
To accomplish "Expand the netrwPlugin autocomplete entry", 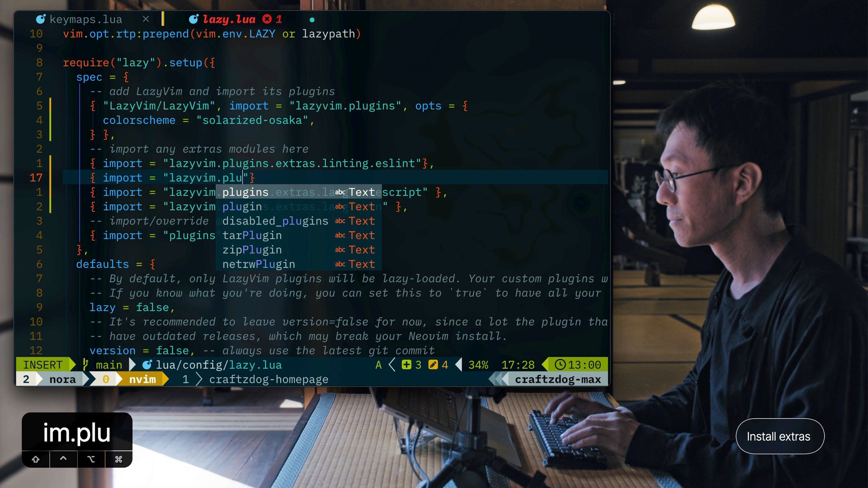I will (x=259, y=264).
